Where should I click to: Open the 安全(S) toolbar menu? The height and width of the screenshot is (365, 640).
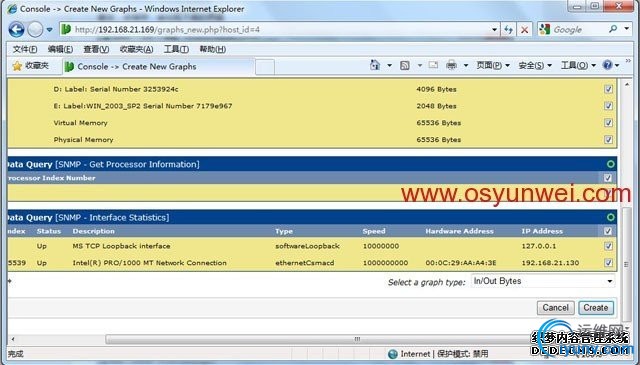535,65
